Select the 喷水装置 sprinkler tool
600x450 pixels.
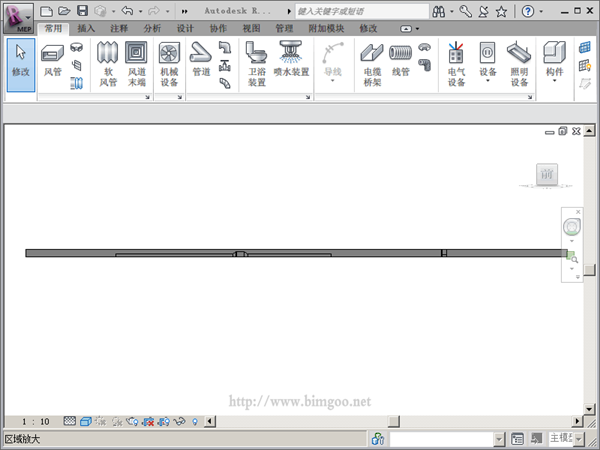click(x=291, y=59)
